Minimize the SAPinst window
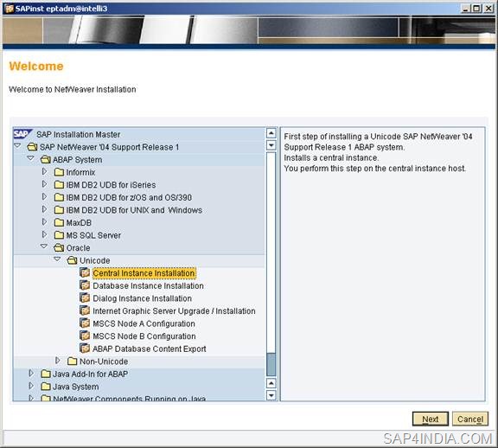The height and width of the screenshot is (448, 498). pyautogui.click(x=466, y=9)
